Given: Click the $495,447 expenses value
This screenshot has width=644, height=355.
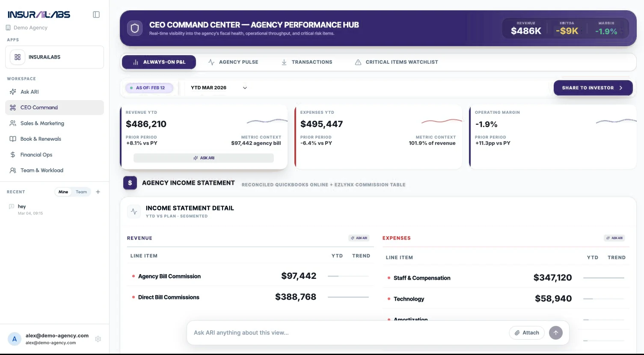Looking at the screenshot, I should (x=321, y=124).
